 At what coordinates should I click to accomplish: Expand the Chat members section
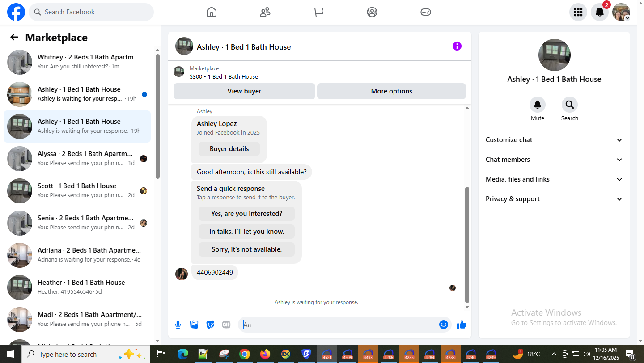(x=554, y=160)
